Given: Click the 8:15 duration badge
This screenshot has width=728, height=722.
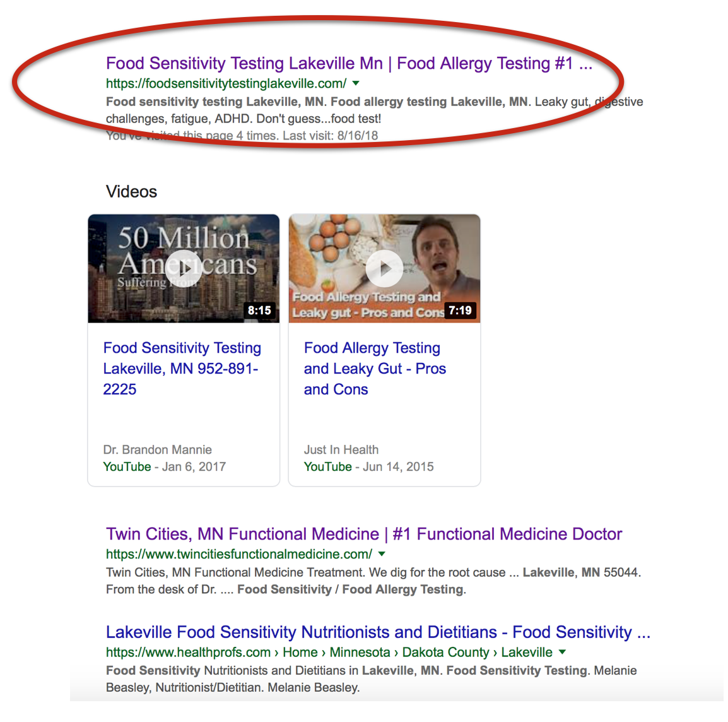Looking at the screenshot, I should pos(259,311).
